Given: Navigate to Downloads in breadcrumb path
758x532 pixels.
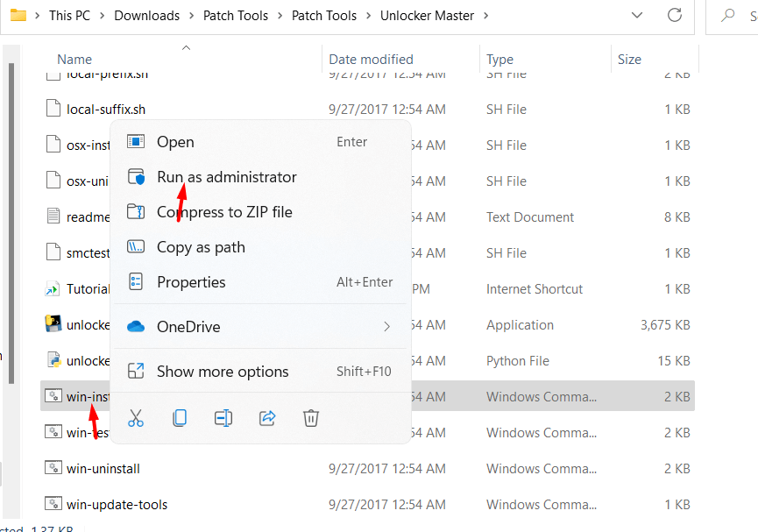Looking at the screenshot, I should click(146, 16).
